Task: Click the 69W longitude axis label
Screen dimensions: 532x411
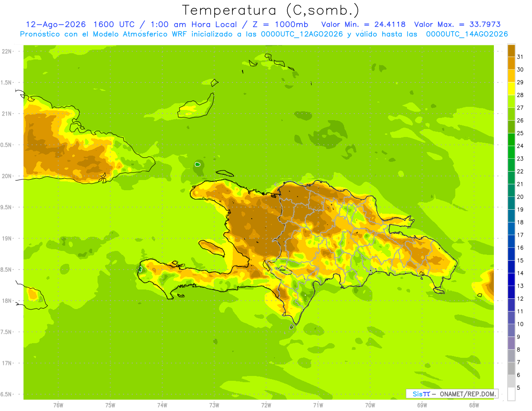Action: tap(422, 405)
